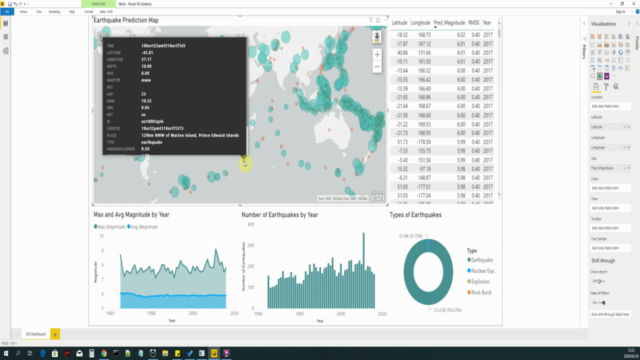Image resolution: width=640 pixels, height=360 pixels.
Task: Switch to Data view in left sidebar
Action: (x=6, y=37)
